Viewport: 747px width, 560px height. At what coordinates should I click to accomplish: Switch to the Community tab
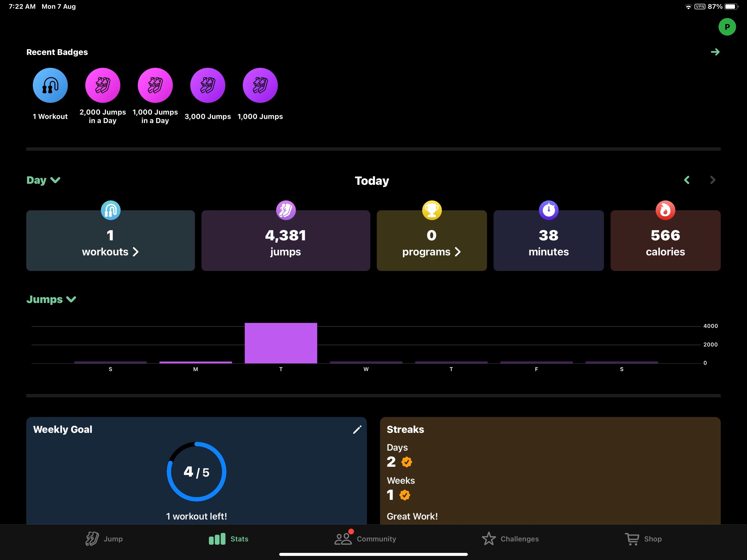click(x=365, y=539)
